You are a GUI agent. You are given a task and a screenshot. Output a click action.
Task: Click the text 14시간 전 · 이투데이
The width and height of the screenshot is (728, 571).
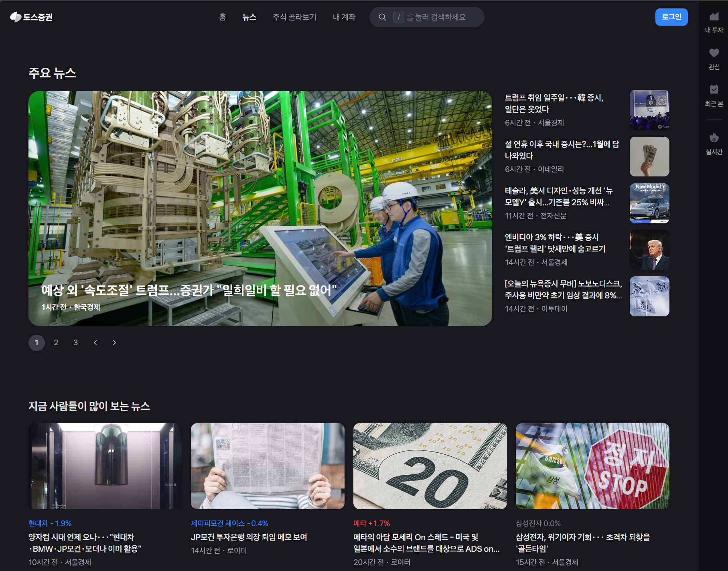536,309
